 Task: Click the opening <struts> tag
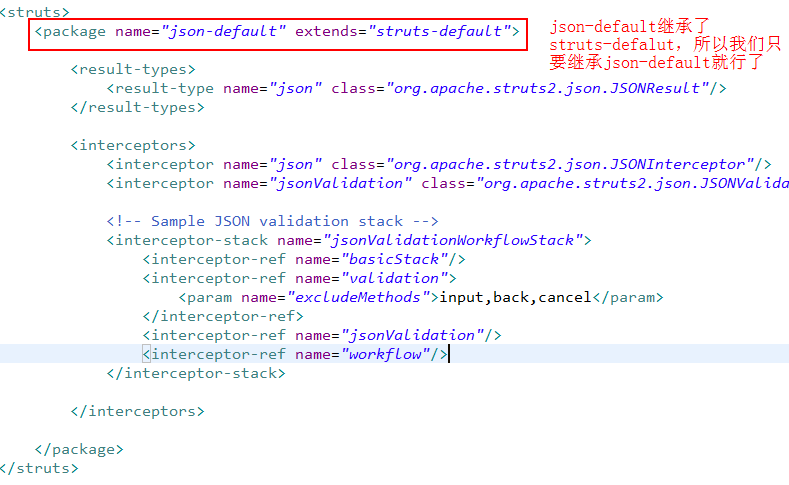pos(35,11)
